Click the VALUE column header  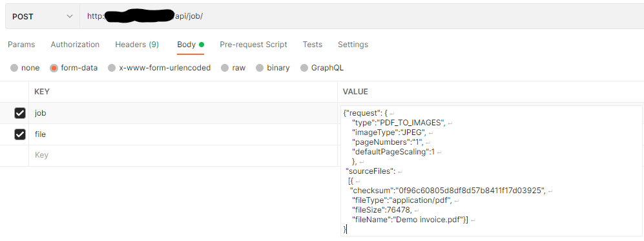tap(355, 92)
